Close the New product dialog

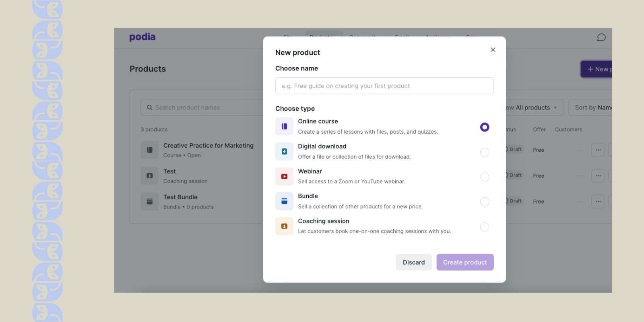(493, 50)
